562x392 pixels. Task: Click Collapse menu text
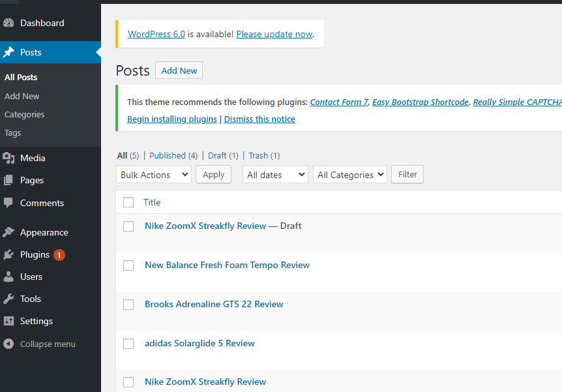(x=48, y=344)
